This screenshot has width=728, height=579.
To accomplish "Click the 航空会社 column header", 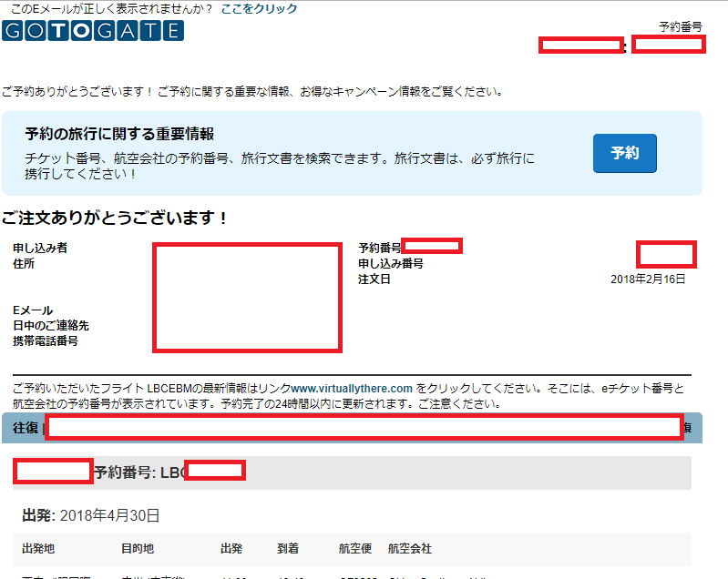I will [410, 549].
